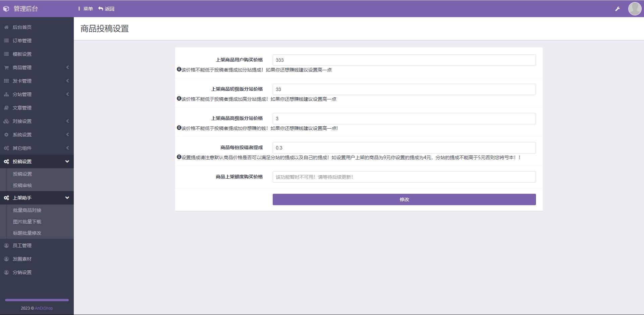Viewport: 644px width, 315px height.
Task: Open the AnDiShop footer link
Action: pyautogui.click(x=43, y=308)
